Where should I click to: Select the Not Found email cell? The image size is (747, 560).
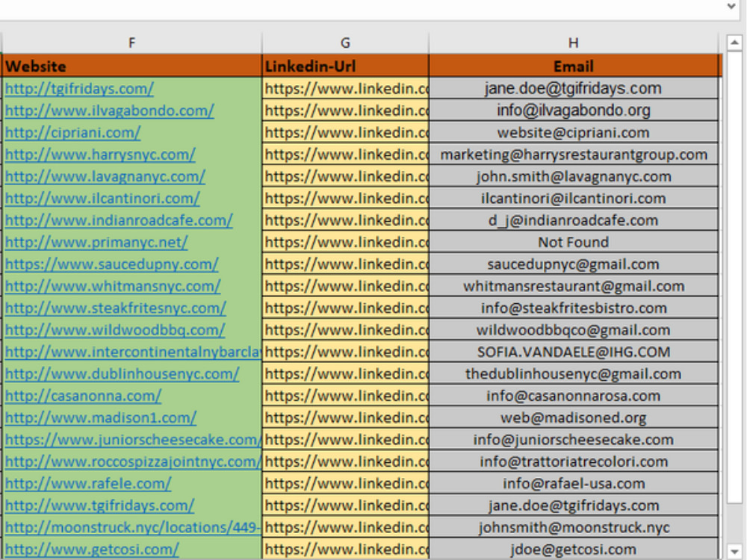[x=574, y=242]
